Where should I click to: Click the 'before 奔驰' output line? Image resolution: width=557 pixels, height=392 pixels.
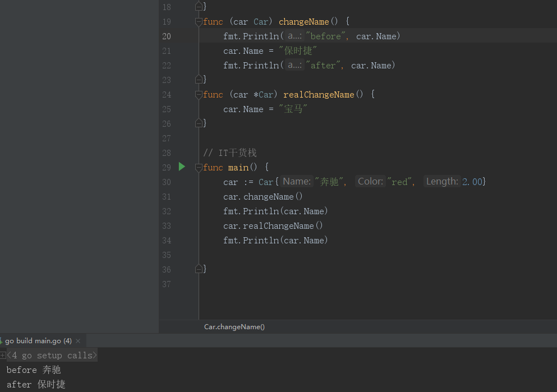point(34,370)
